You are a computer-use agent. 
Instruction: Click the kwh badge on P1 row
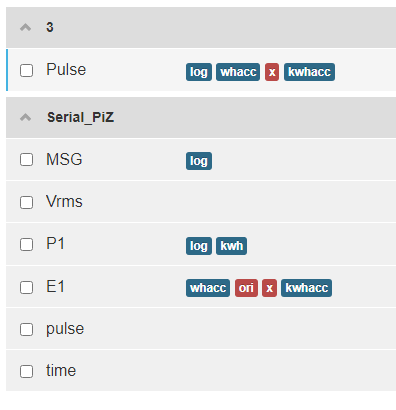click(231, 246)
